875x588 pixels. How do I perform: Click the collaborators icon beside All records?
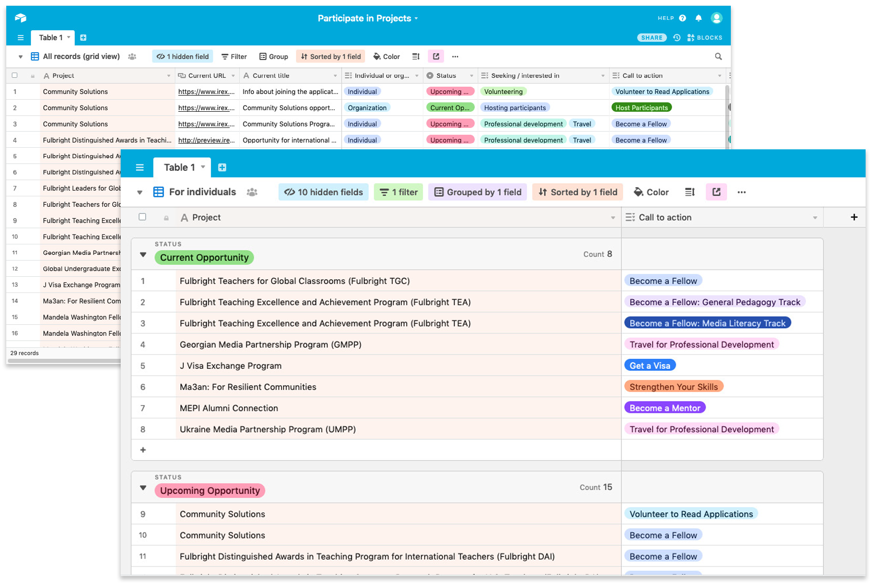(132, 56)
